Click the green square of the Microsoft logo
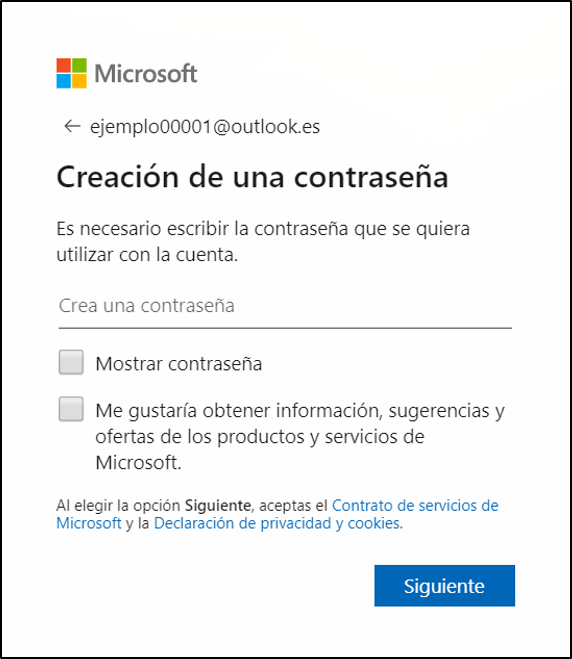This screenshot has width=572, height=659. click(80, 65)
